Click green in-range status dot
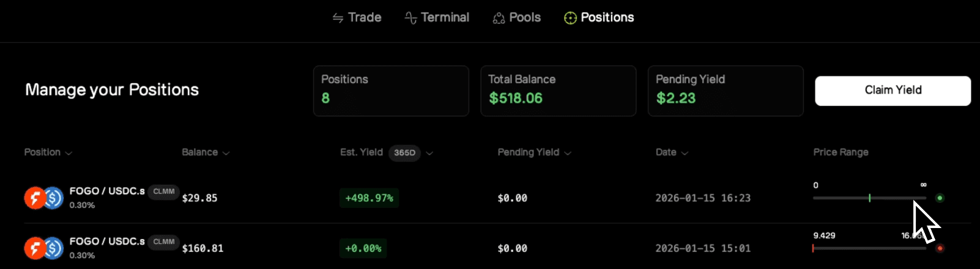This screenshot has width=980, height=269. point(940,198)
